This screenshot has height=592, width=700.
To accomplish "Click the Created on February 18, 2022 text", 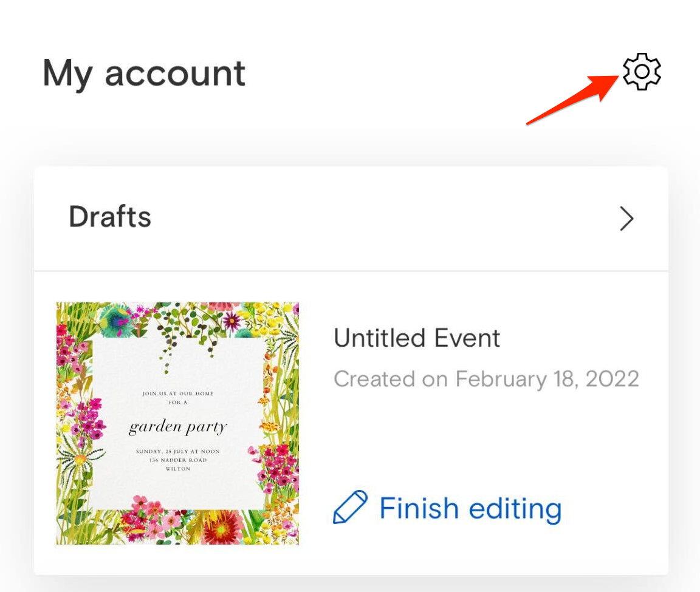I will click(486, 379).
